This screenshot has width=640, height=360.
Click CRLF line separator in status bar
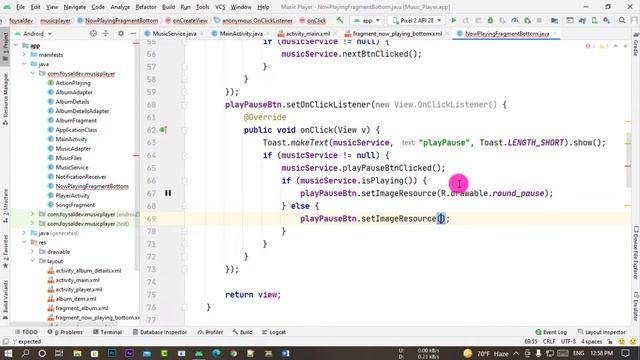549,342
